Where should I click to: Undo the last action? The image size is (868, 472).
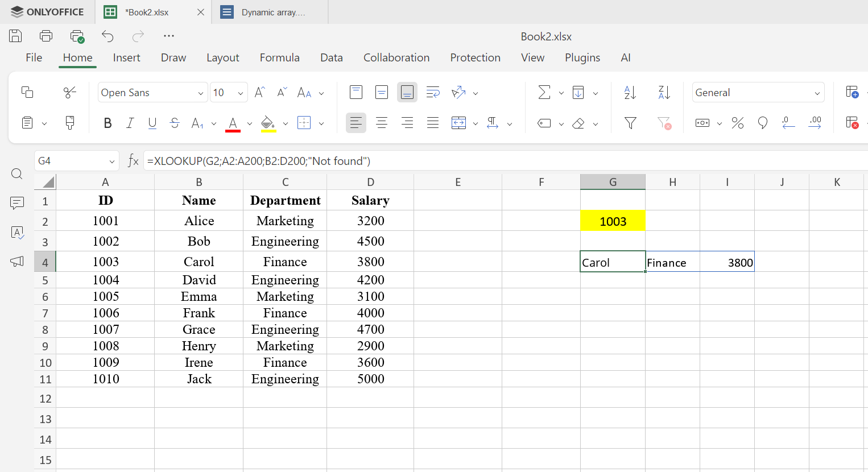[x=108, y=35]
